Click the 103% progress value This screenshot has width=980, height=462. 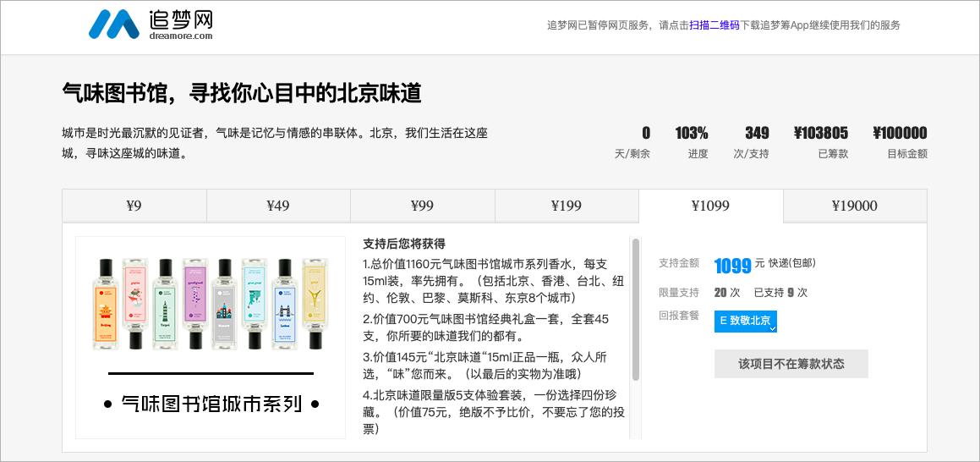[x=692, y=133]
